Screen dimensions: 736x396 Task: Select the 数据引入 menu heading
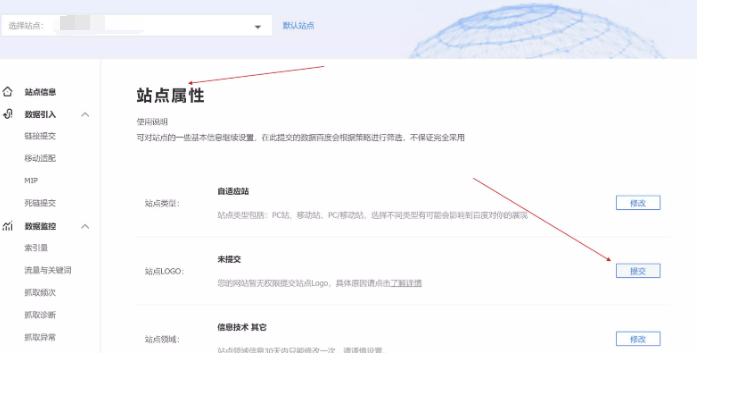(x=40, y=114)
